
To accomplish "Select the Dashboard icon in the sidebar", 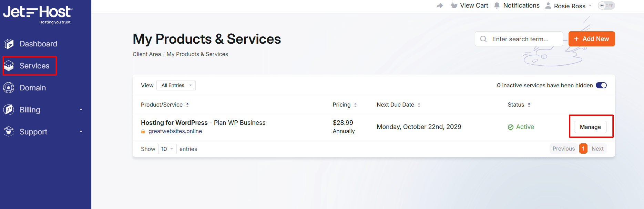I will coord(9,44).
